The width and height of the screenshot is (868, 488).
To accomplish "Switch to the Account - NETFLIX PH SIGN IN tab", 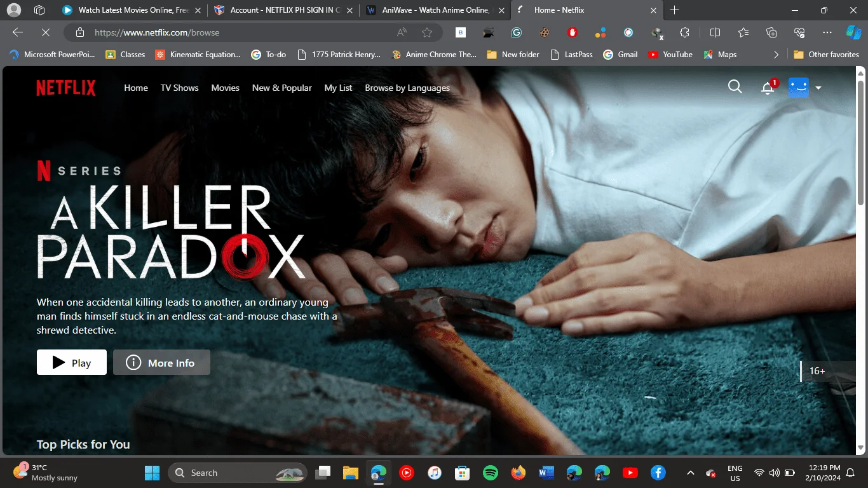I will 283,10.
